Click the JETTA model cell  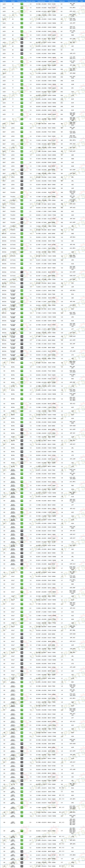point(13,784)
